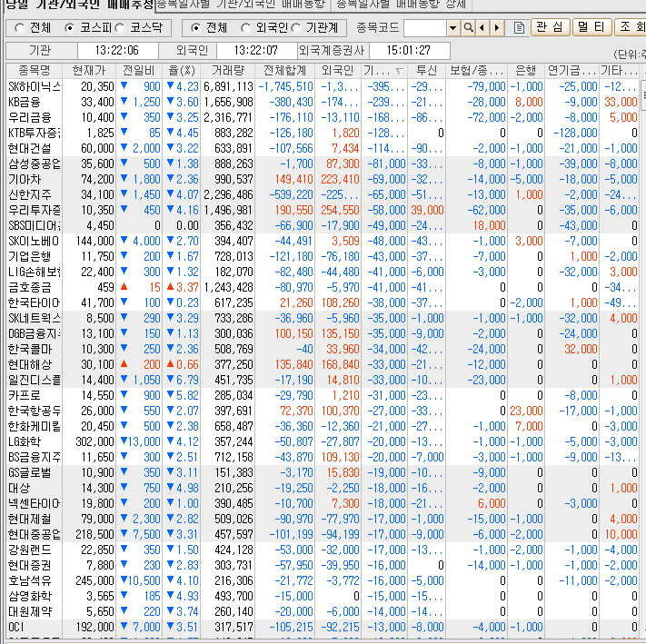
Task: Open the 당일 기관/외국인 매매추정 tab
Action: (x=79, y=5)
